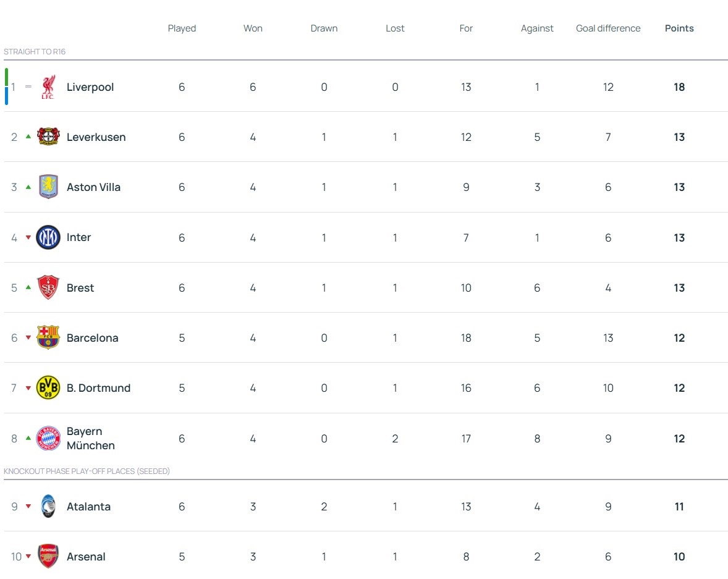Click the Barcelona crest icon
Image resolution: width=728 pixels, height=579 pixels.
point(48,338)
